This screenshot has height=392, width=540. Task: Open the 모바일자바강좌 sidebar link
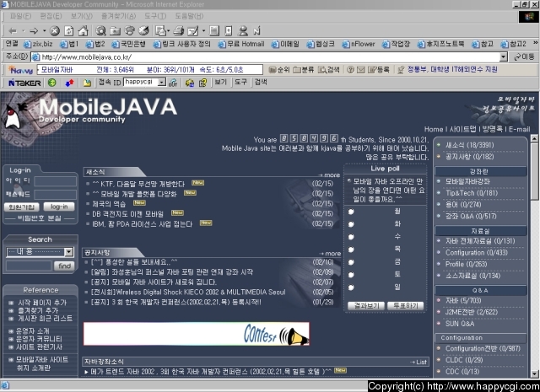(x=467, y=181)
